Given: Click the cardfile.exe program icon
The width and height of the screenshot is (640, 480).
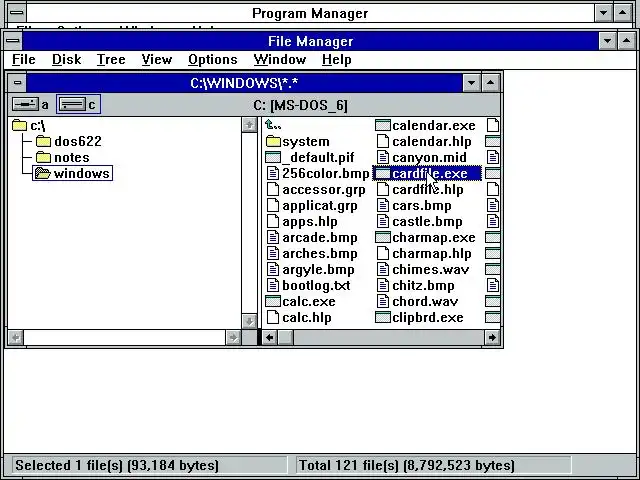Looking at the screenshot, I should 382,173.
